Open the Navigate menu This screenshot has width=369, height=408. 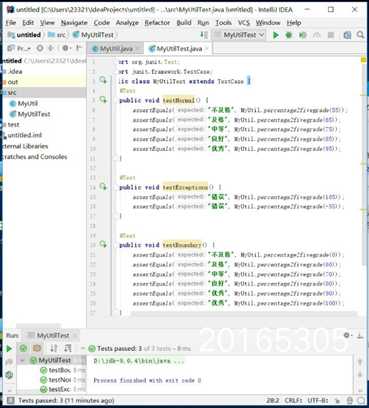tap(74, 23)
